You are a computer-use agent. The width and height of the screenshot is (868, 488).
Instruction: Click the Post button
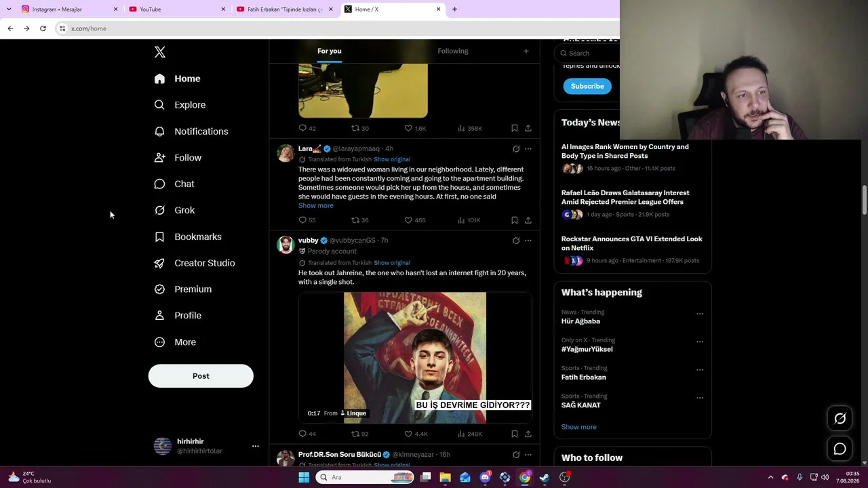(201, 376)
